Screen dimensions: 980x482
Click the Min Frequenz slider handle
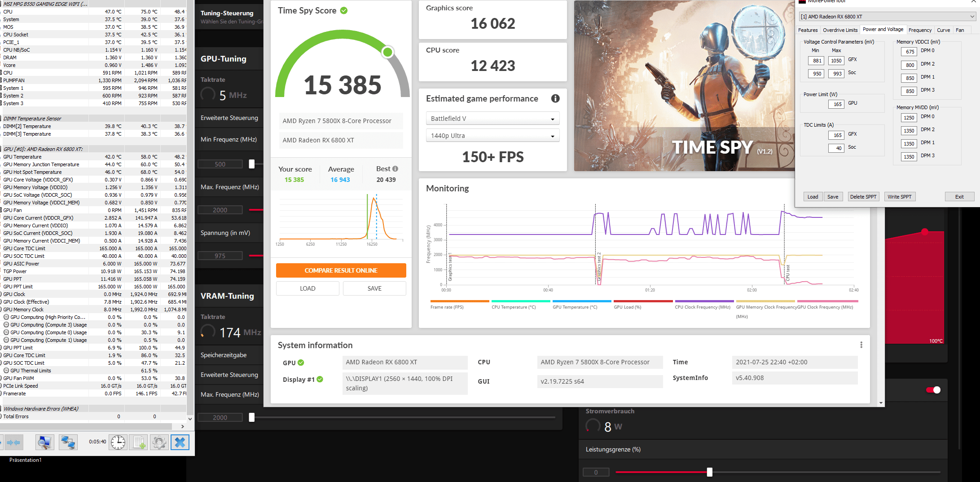tap(252, 164)
